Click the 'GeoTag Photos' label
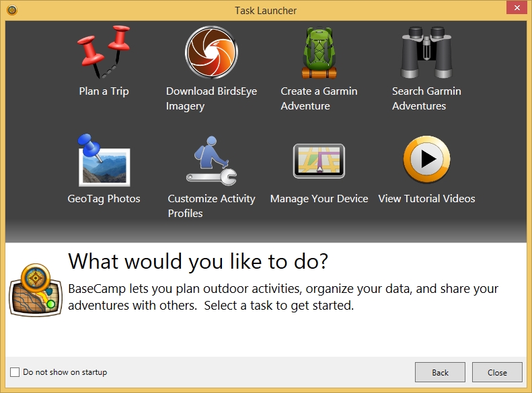This screenshot has width=532, height=393. pos(104,199)
